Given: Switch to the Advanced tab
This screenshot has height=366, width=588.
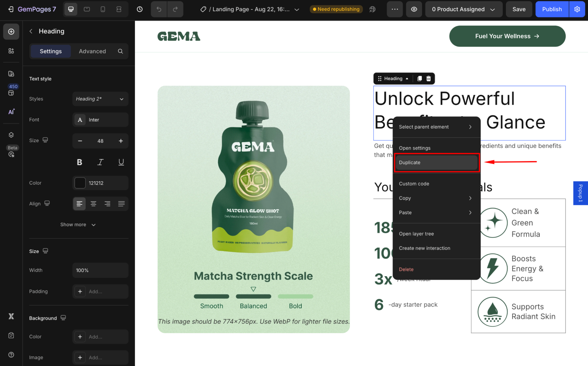Looking at the screenshot, I should tap(92, 51).
